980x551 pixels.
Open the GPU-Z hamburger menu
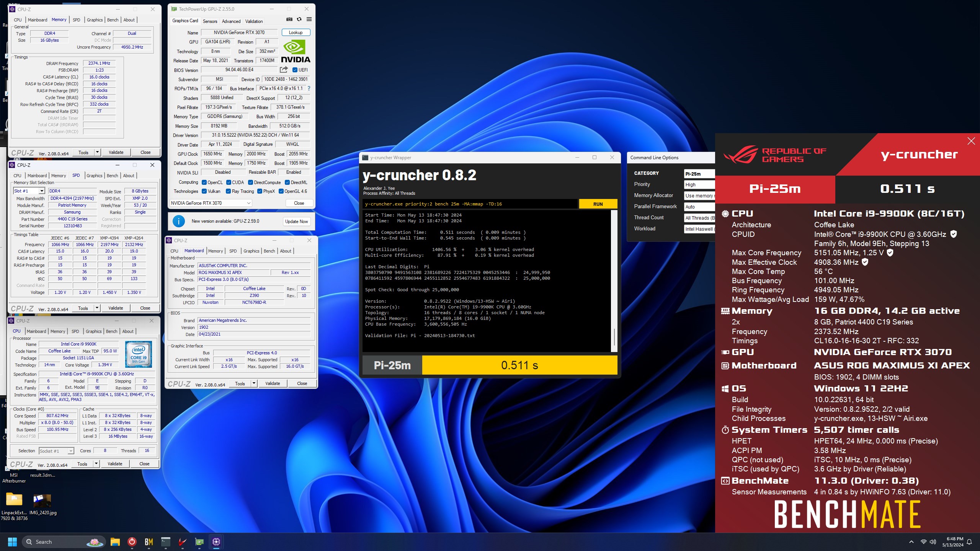(x=309, y=19)
